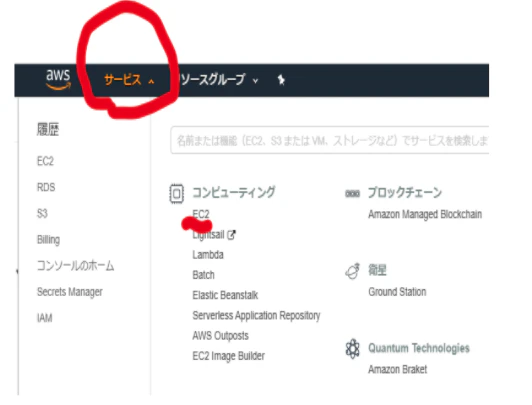Open the Lambda service

click(x=208, y=255)
